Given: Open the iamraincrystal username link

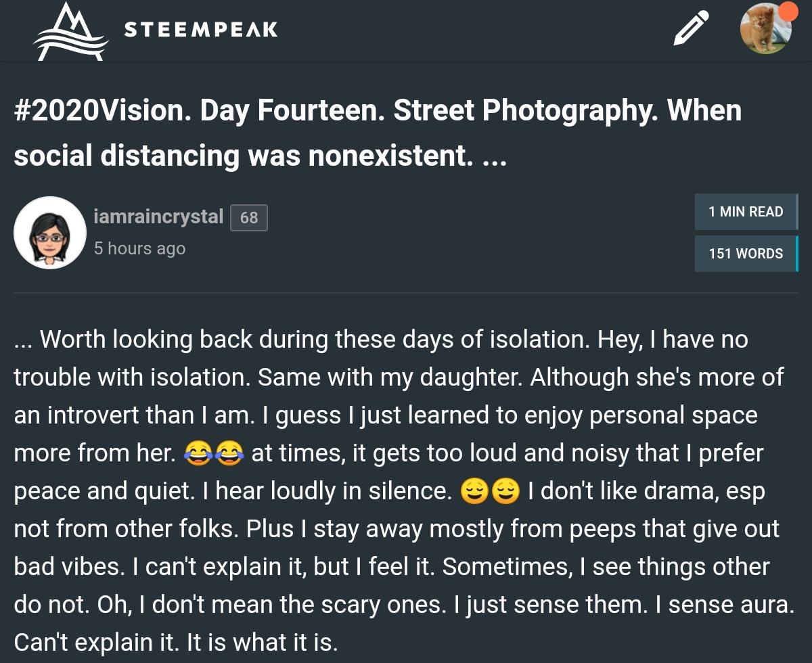Looking at the screenshot, I should coord(158,216).
